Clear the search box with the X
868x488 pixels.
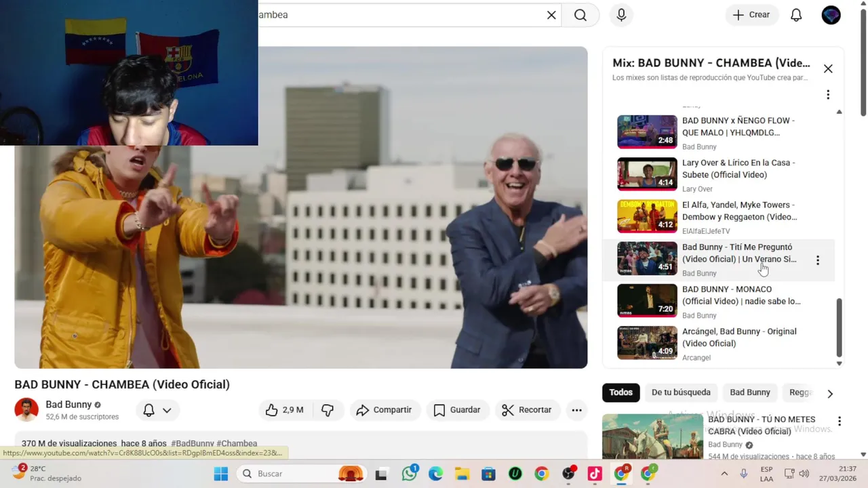pos(551,15)
